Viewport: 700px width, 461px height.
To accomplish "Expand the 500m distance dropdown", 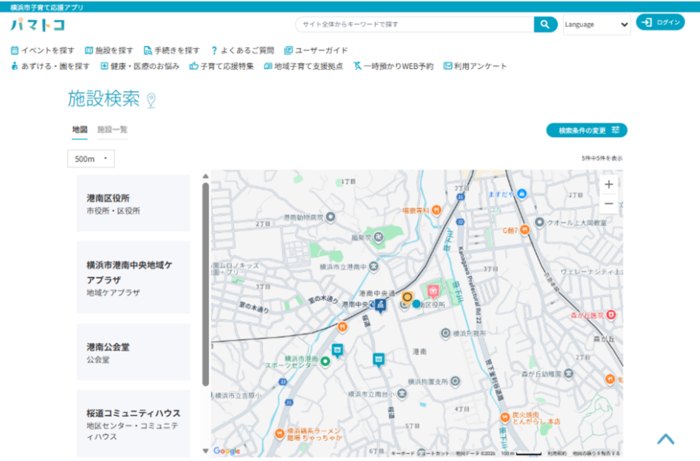I will tap(91, 158).
